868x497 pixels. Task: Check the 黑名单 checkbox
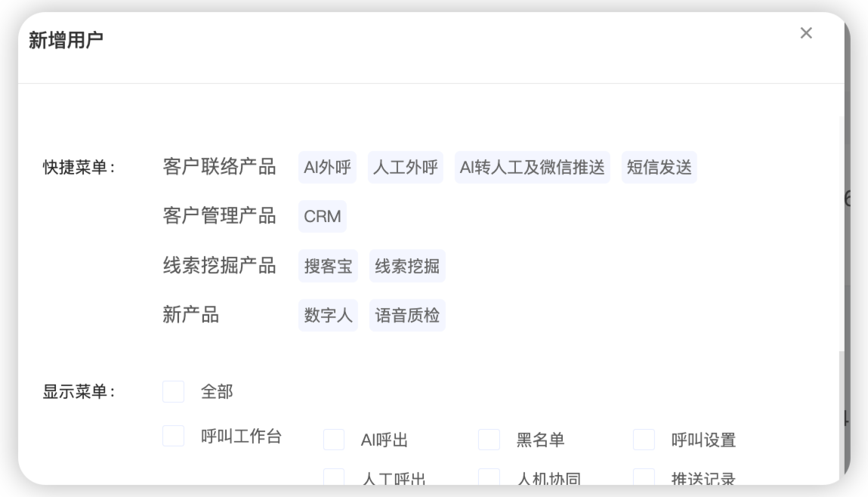[489, 440]
